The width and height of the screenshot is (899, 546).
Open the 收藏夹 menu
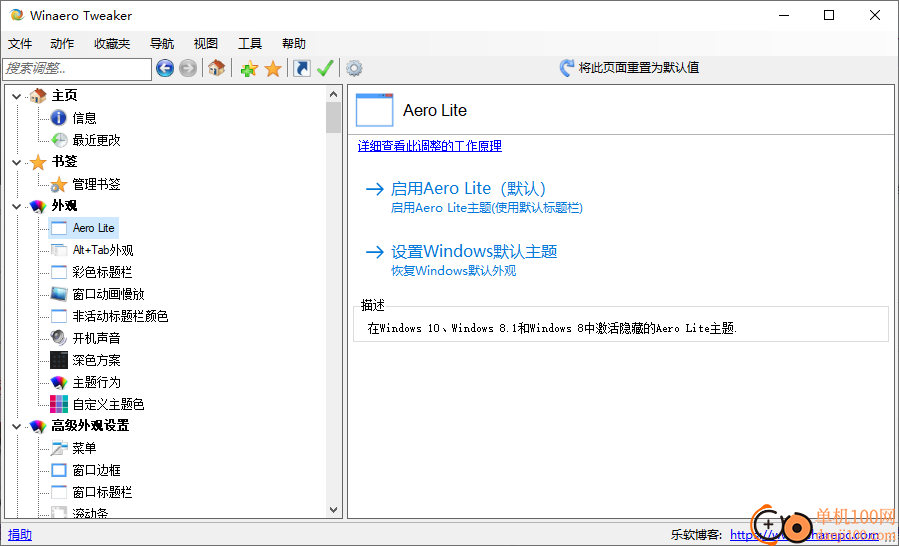pyautogui.click(x=112, y=44)
